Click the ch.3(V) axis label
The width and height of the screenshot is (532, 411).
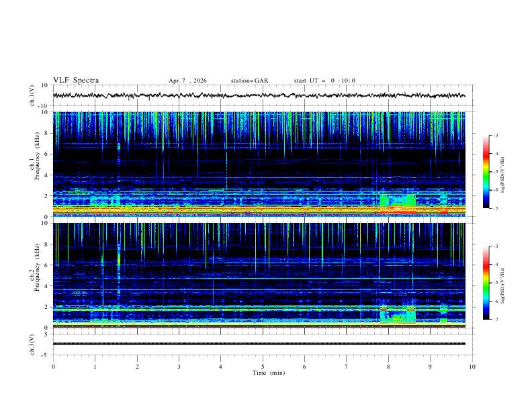coord(32,345)
